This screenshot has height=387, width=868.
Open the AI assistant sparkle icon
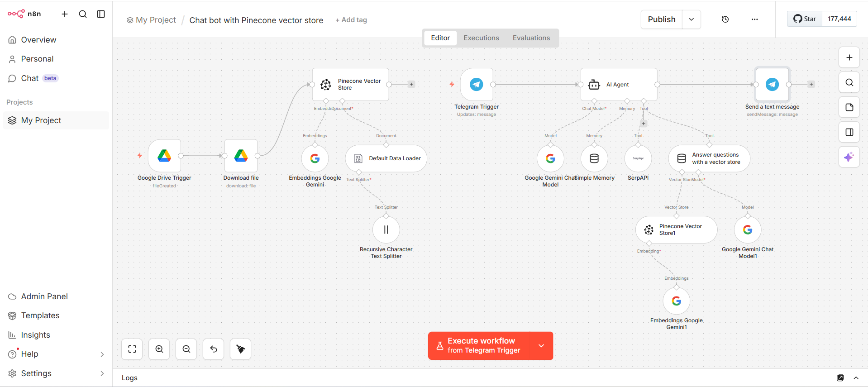click(x=849, y=157)
